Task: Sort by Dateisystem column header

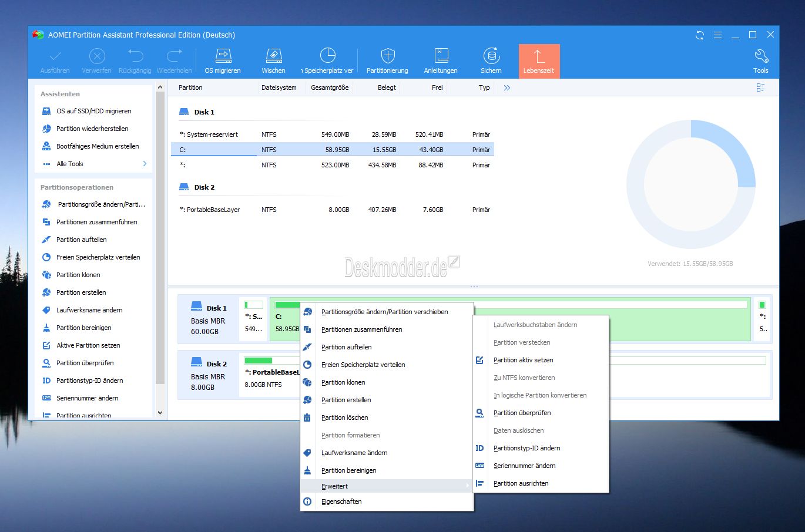Action: tap(279, 87)
